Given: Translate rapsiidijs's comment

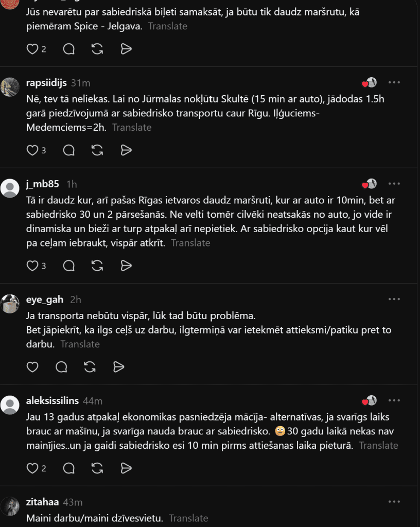Looking at the screenshot, I should [132, 128].
